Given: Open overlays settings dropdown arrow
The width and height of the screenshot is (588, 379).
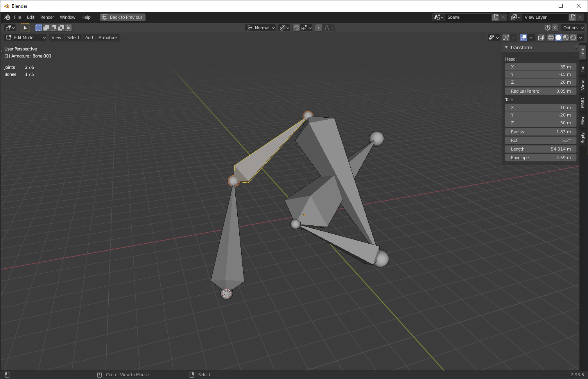Looking at the screenshot, I should (x=531, y=38).
